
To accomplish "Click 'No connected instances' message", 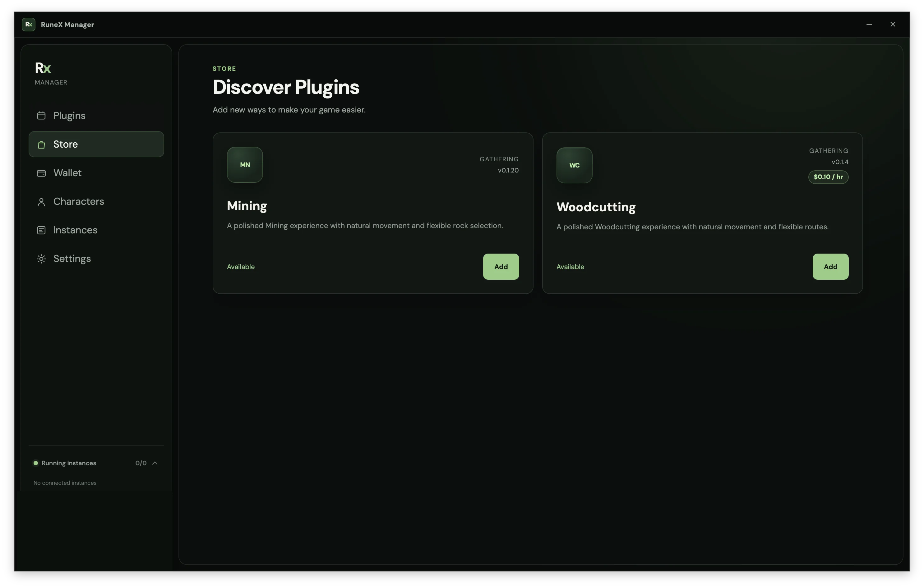I will click(x=65, y=483).
